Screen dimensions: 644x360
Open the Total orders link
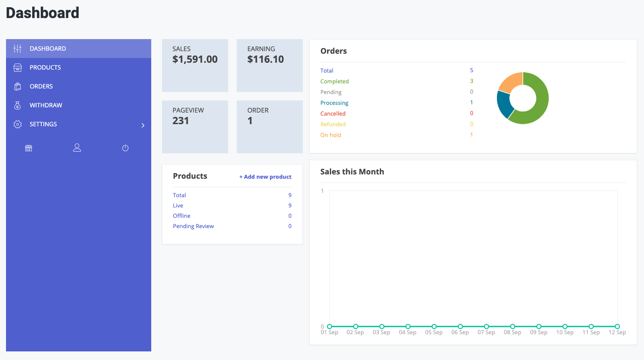coord(327,70)
